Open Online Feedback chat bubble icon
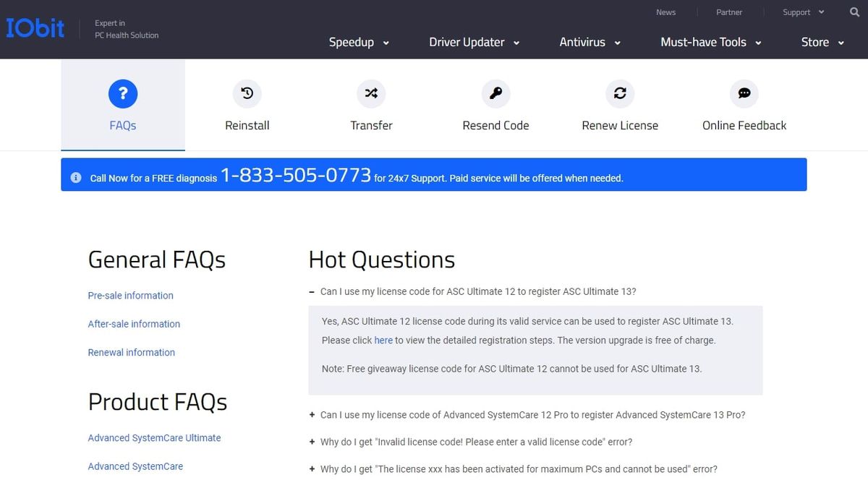The width and height of the screenshot is (868, 488). pyautogui.click(x=744, y=93)
